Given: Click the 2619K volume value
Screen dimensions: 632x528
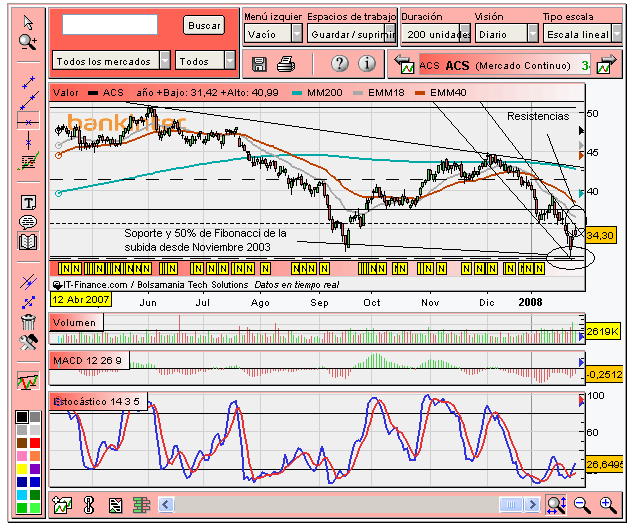Looking at the screenshot, I should tap(602, 332).
